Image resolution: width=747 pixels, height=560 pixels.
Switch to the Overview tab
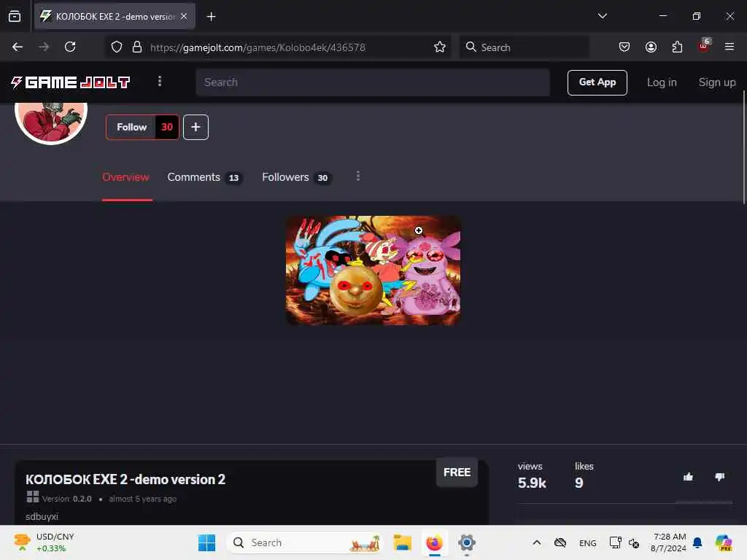point(125,177)
